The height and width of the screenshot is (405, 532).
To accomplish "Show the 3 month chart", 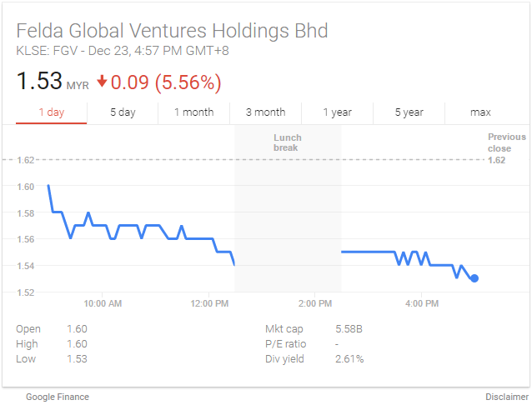I will 265,112.
